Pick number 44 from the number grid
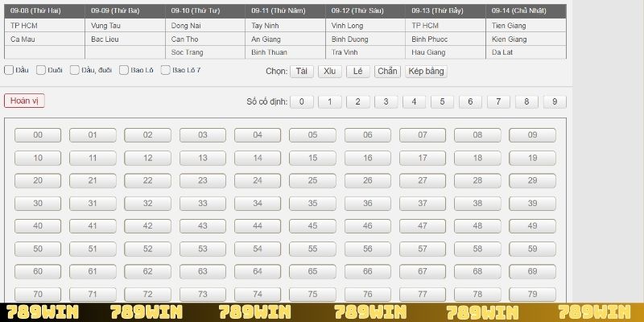The width and height of the screenshot is (644, 322). [258, 226]
